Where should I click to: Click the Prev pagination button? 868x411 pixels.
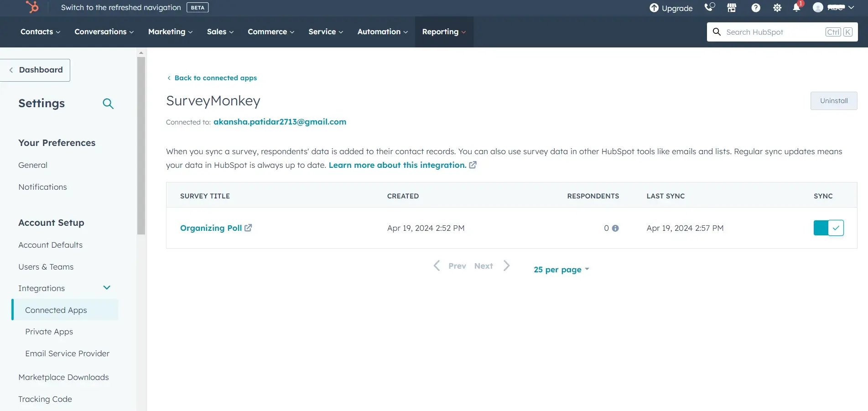coord(457,266)
